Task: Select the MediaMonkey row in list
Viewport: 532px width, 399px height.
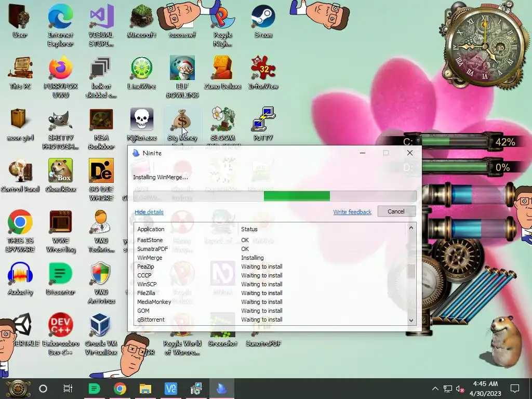Action: 270,302
